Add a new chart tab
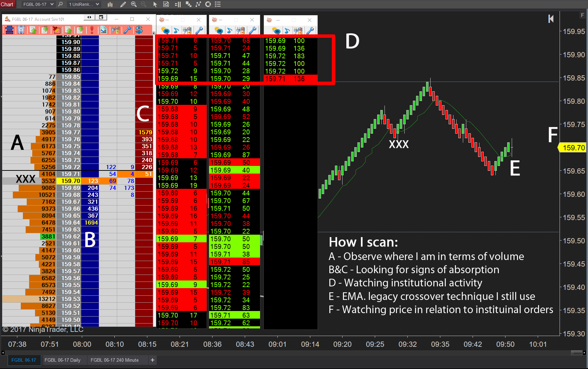The height and width of the screenshot is (369, 588). point(152,360)
